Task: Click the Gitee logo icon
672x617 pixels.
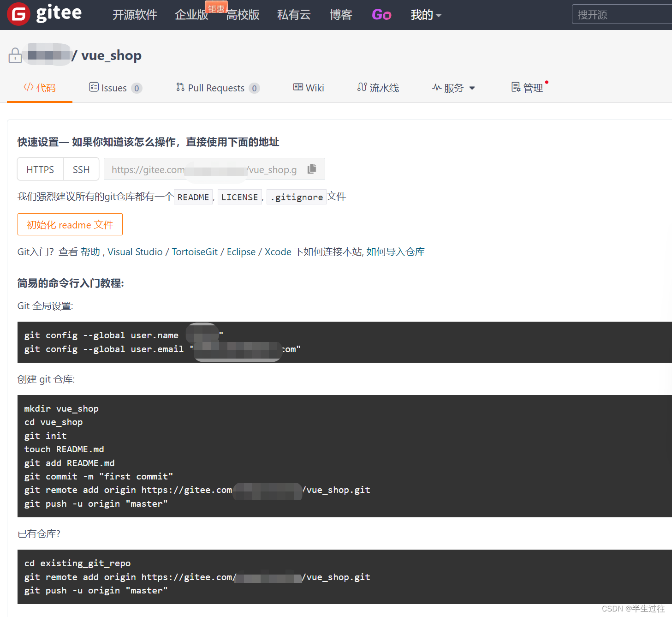Action: click(18, 14)
